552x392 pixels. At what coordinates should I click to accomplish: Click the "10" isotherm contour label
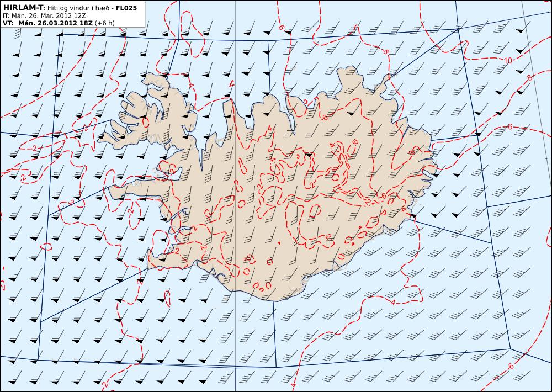[508, 61]
